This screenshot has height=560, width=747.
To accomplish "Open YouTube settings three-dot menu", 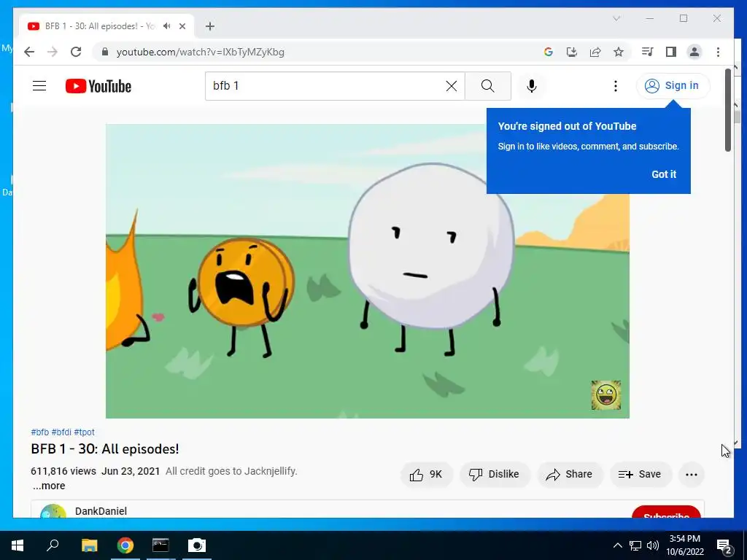I will pos(616,86).
